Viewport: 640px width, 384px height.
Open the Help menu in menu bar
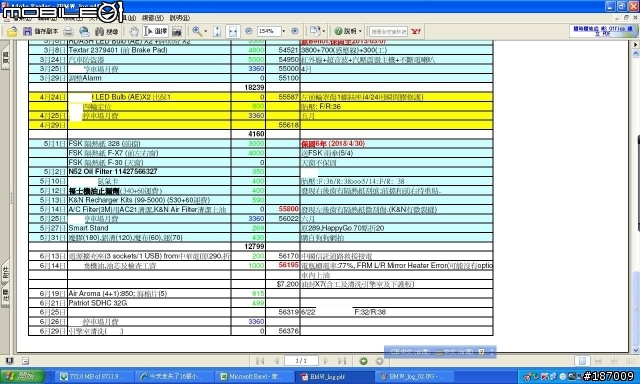point(180,18)
